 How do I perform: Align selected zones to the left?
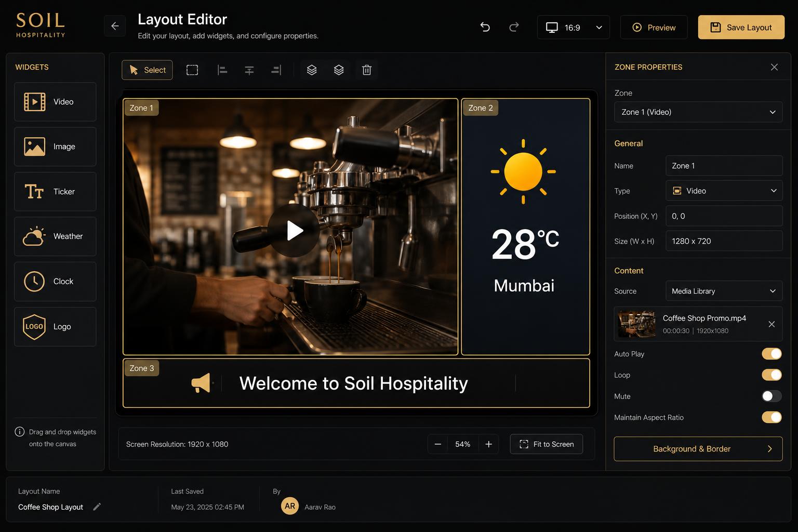tap(222, 70)
